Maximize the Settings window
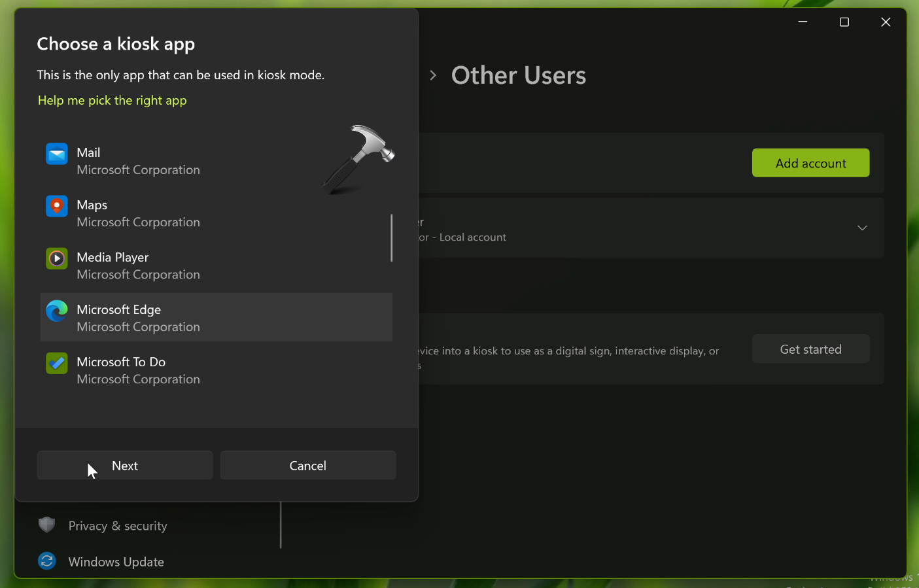The width and height of the screenshot is (919, 588). 844,22
